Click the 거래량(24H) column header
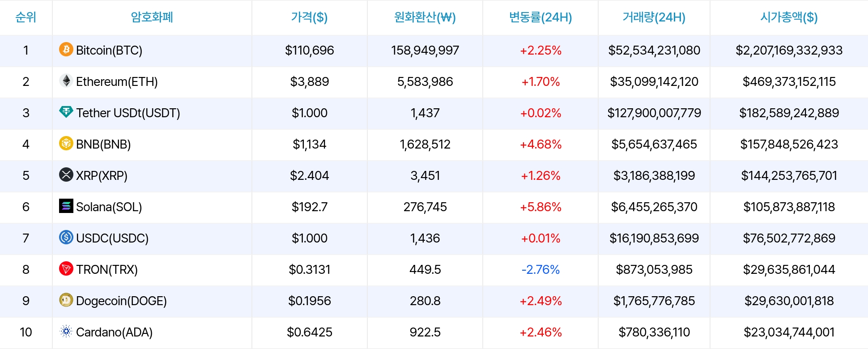Viewport: 868px width, 349px height. point(654,17)
